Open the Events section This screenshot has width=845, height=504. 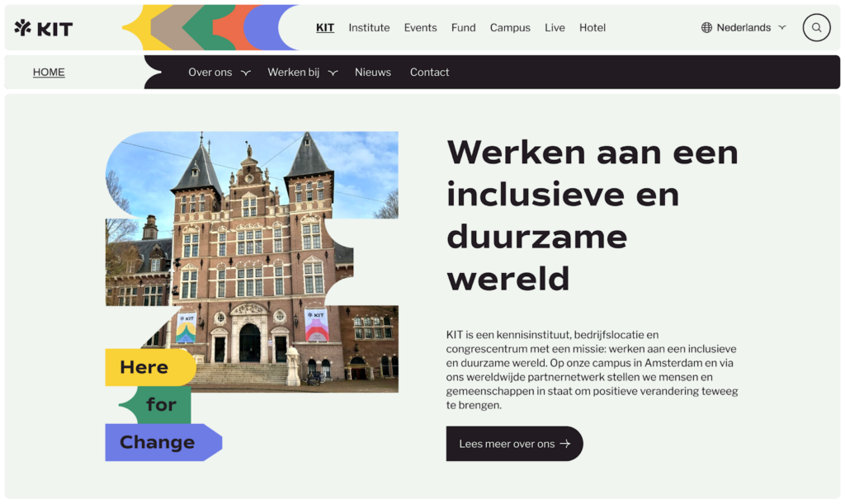[420, 27]
